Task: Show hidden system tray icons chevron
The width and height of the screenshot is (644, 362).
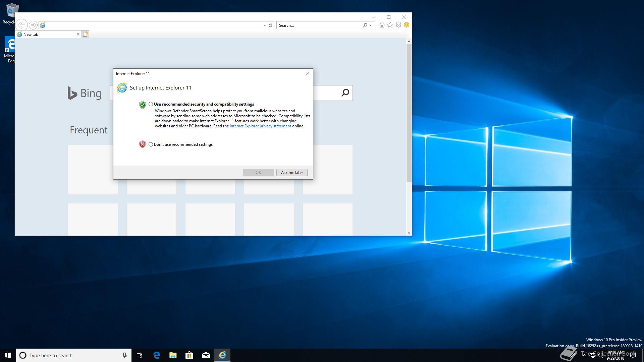Action: pos(584,355)
